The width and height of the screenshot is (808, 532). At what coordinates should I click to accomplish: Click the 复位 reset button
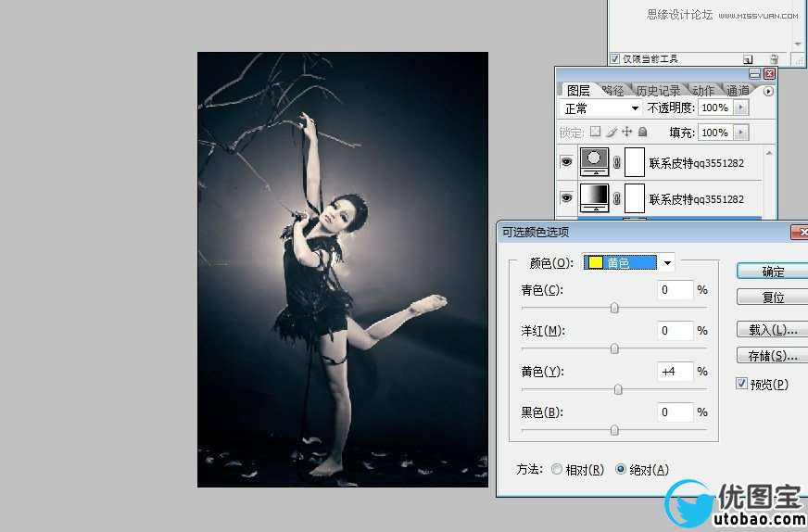pyautogui.click(x=773, y=298)
